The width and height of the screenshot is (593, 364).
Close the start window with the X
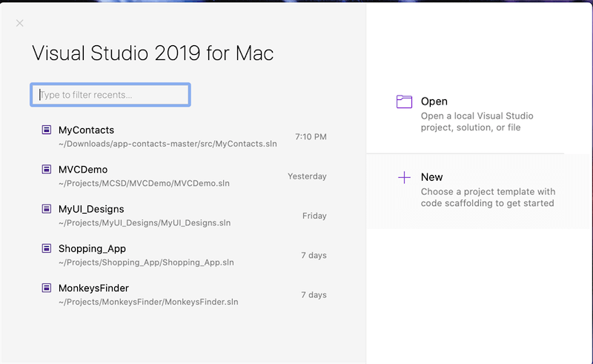coord(20,24)
